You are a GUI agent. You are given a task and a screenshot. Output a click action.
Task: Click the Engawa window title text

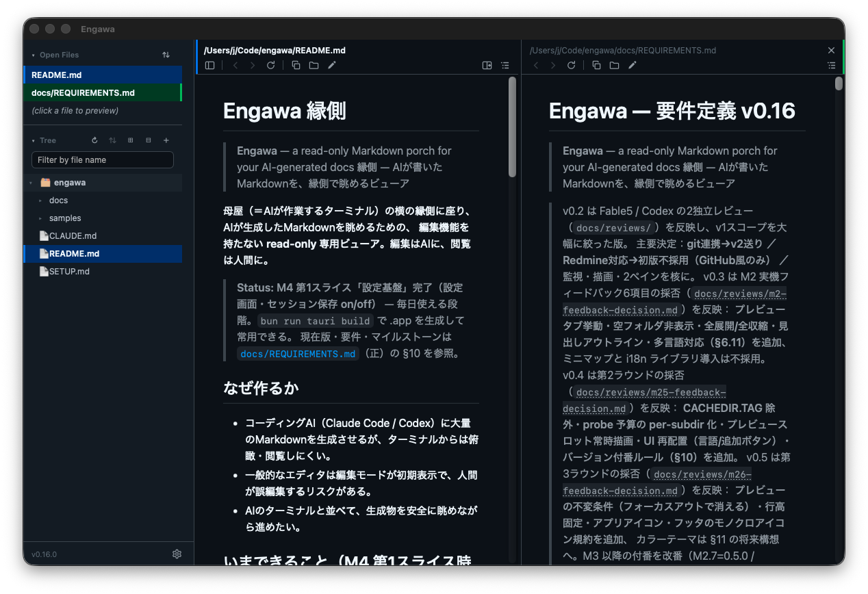98,29
